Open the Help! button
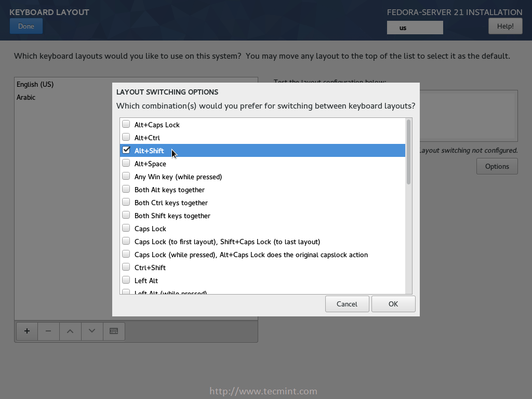Viewport: 532px width, 399px height. (x=505, y=26)
